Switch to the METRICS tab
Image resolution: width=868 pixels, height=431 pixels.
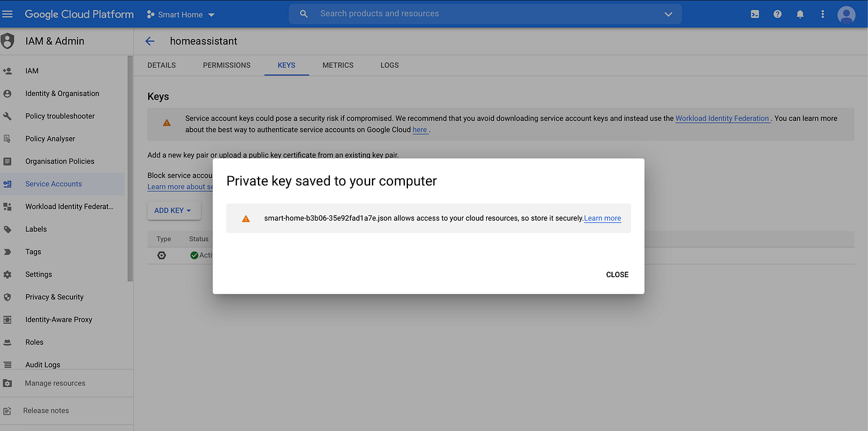[x=338, y=65]
